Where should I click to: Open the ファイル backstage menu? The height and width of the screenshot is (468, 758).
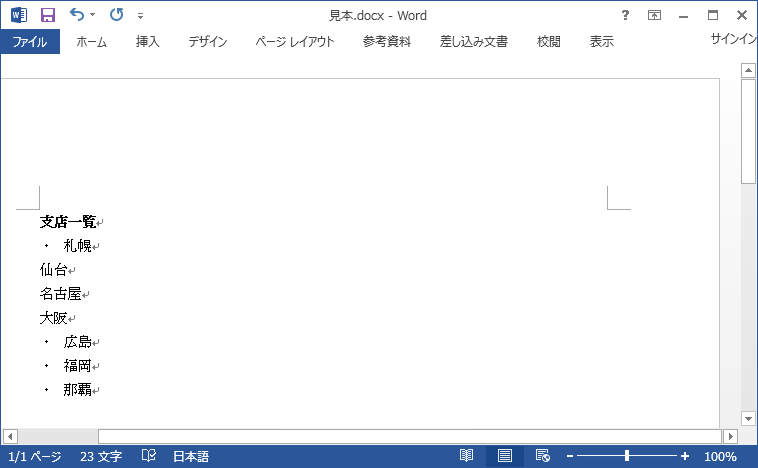pyautogui.click(x=30, y=42)
